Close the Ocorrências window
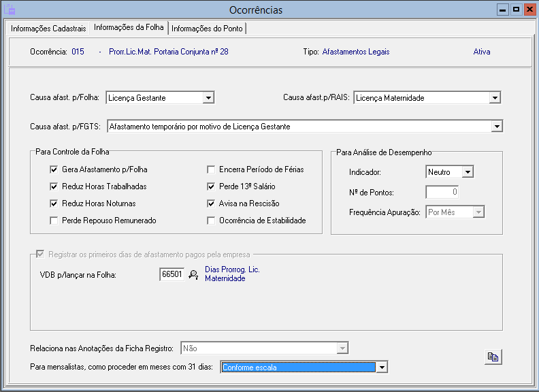Viewport: 539px width, 392px height. 529,10
